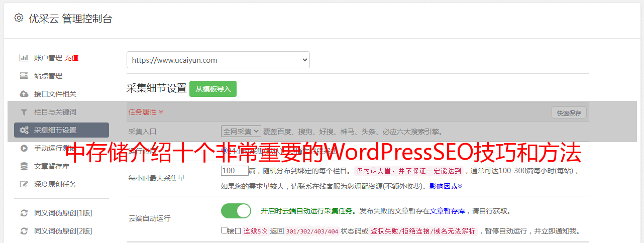
Task: Click the funnel icon for 栏目与关键词
Action: coord(24,112)
